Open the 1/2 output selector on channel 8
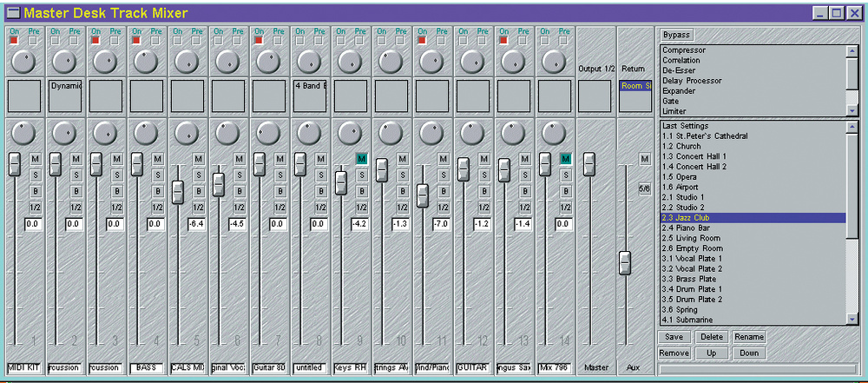The width and height of the screenshot is (868, 383). tap(320, 208)
